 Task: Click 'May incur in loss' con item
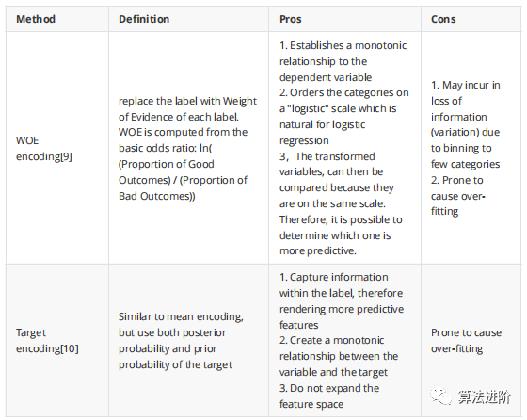point(466,124)
